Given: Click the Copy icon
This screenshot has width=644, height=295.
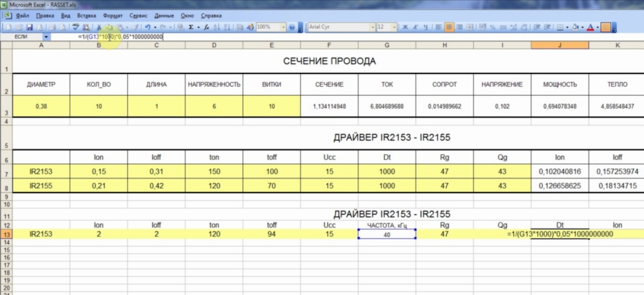Looking at the screenshot, I should tap(109, 27).
